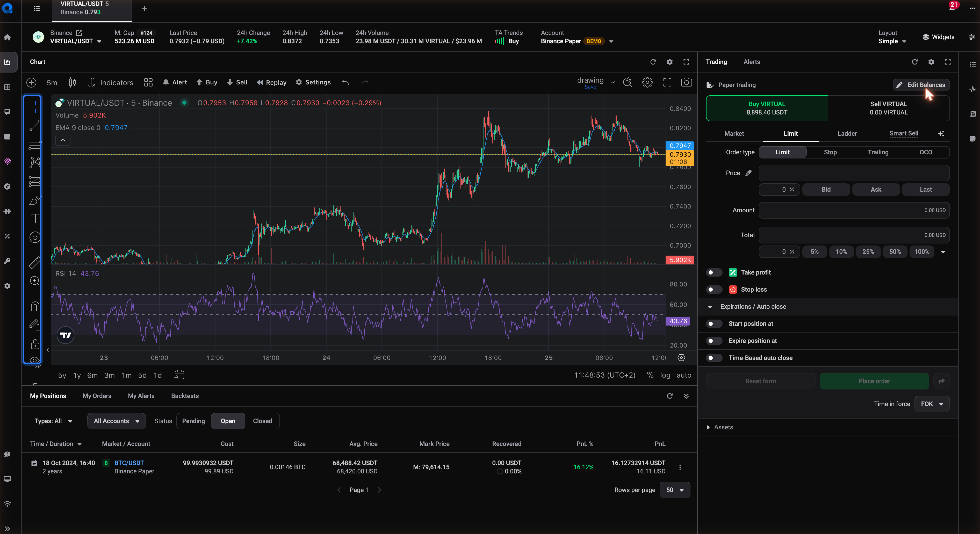Open the Types: All filter dropdown

coord(53,421)
